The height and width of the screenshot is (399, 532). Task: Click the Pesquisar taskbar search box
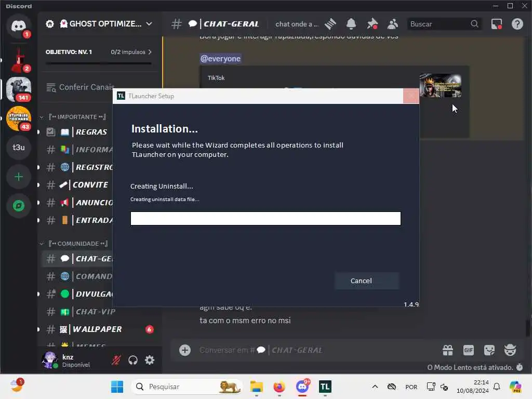coord(188,387)
